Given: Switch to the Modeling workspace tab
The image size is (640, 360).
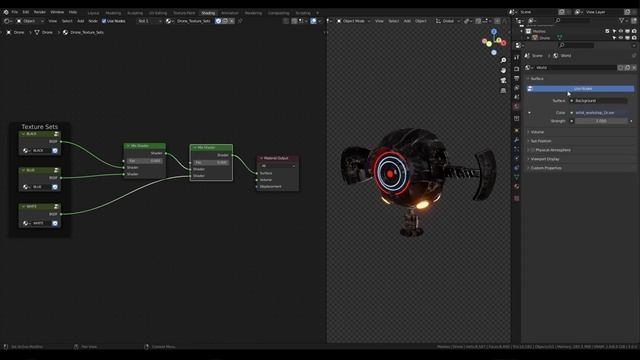Looking at the screenshot, I should [113, 13].
